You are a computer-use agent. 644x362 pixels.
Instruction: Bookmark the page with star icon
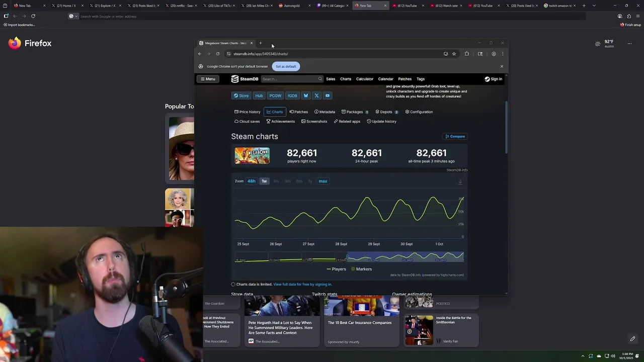click(454, 54)
